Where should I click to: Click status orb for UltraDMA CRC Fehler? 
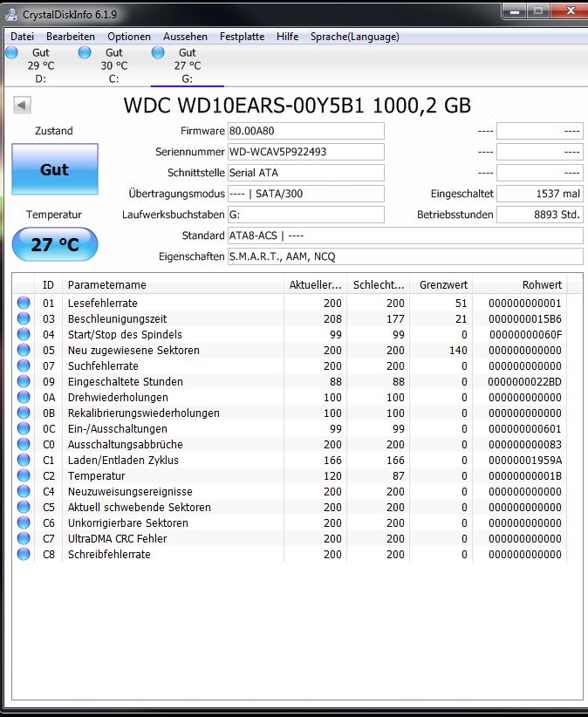pyautogui.click(x=24, y=538)
